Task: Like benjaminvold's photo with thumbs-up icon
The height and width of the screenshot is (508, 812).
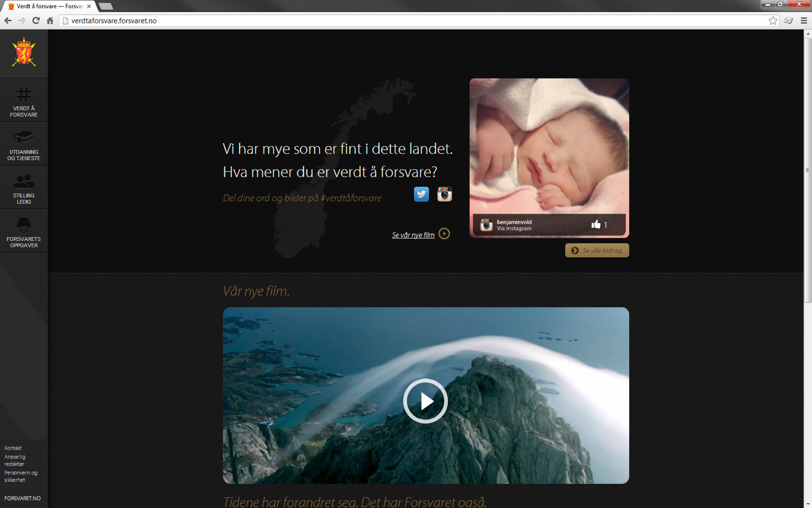Action: coord(596,224)
